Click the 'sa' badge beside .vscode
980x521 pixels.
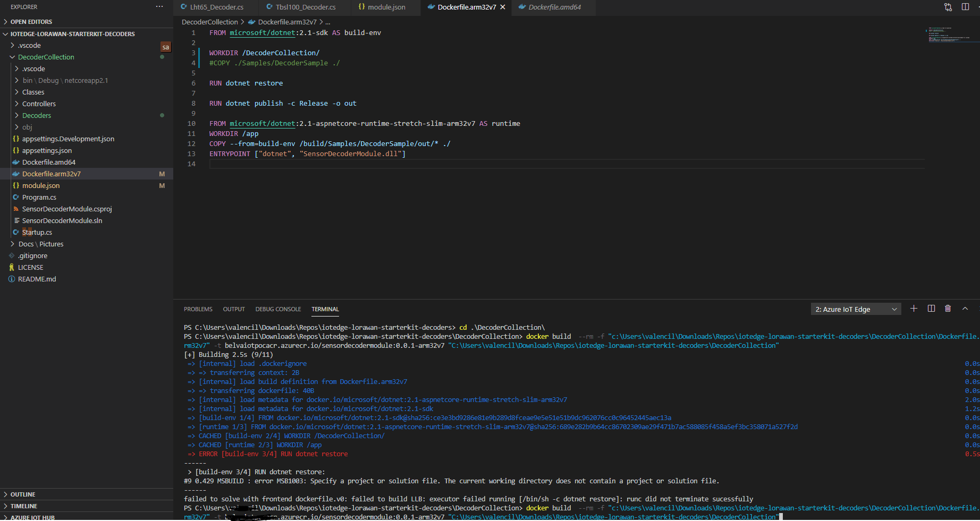166,47
